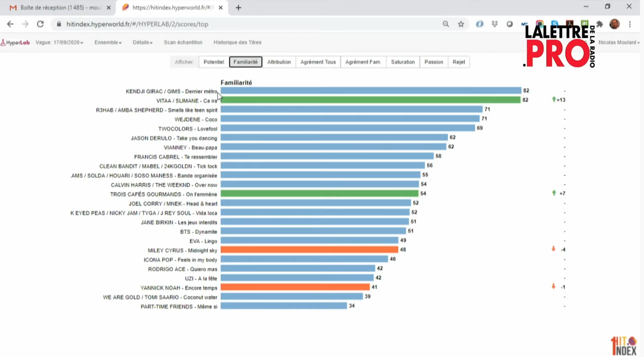Bookmark page with the star icon
The image size is (644, 357).
tap(461, 24)
